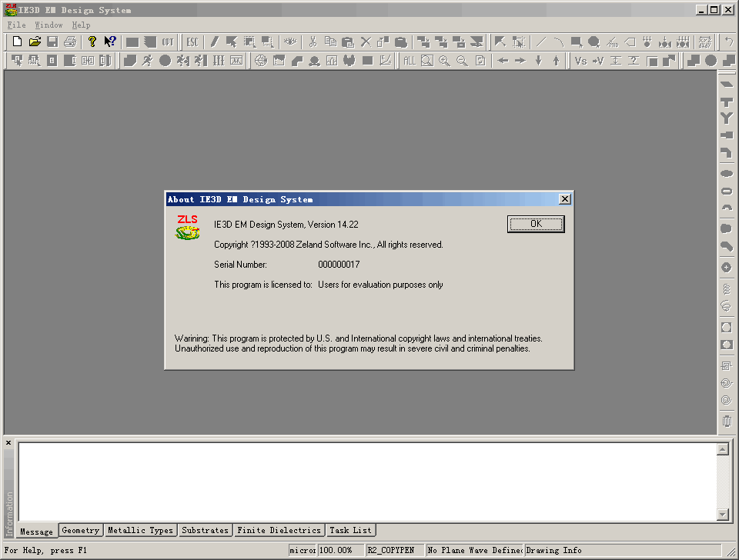Click the R2_COPYPEN status bar field

point(395,550)
